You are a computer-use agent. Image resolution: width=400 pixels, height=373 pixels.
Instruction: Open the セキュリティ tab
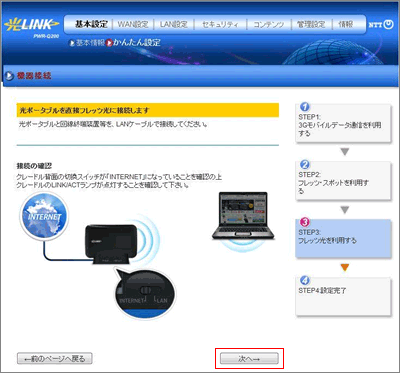220,24
